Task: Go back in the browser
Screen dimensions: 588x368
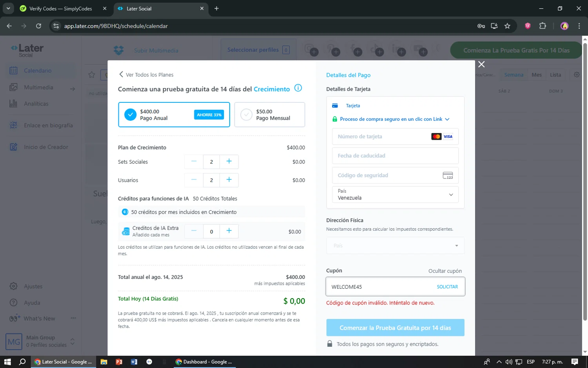Action: tap(9, 26)
